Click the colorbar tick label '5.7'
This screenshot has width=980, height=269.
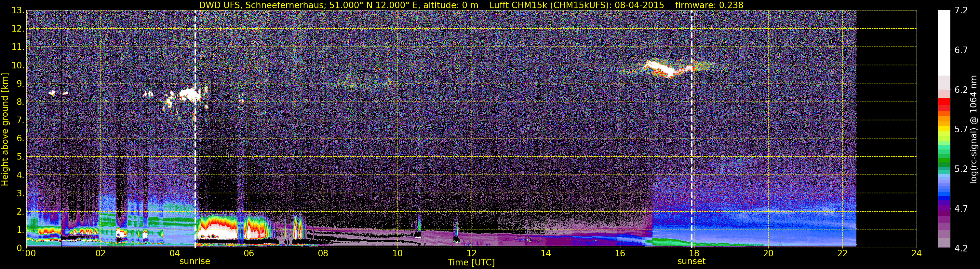(x=961, y=130)
